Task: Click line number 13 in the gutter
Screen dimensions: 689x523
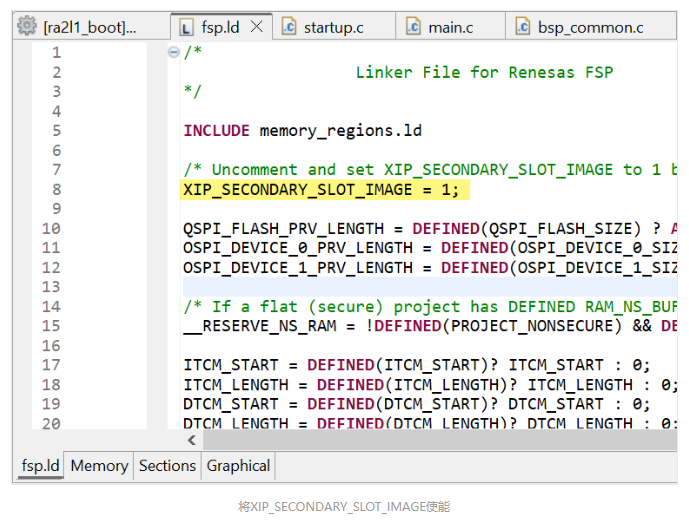Action: click(x=51, y=287)
